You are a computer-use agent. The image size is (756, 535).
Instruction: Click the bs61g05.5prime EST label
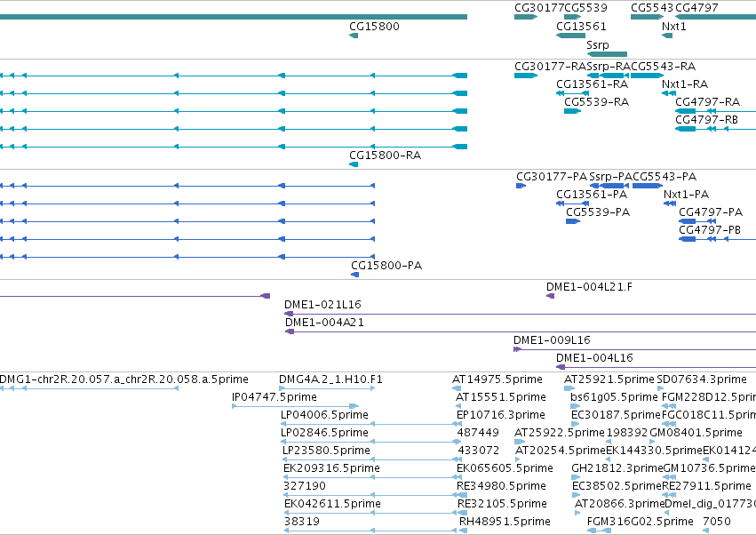click(x=614, y=397)
